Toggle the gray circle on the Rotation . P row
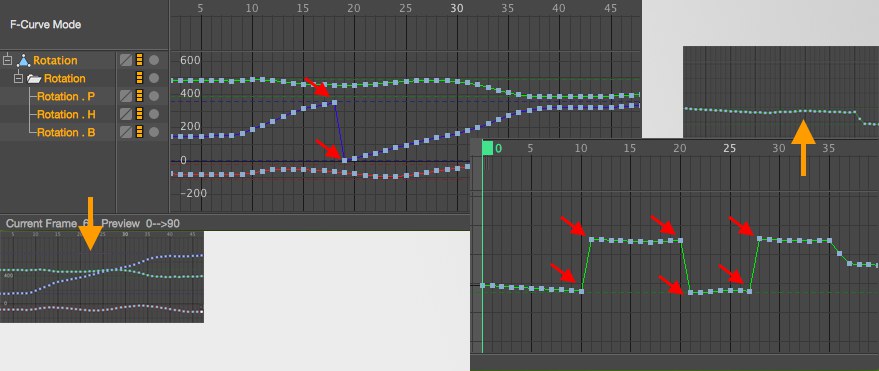879x371 pixels. (154, 96)
